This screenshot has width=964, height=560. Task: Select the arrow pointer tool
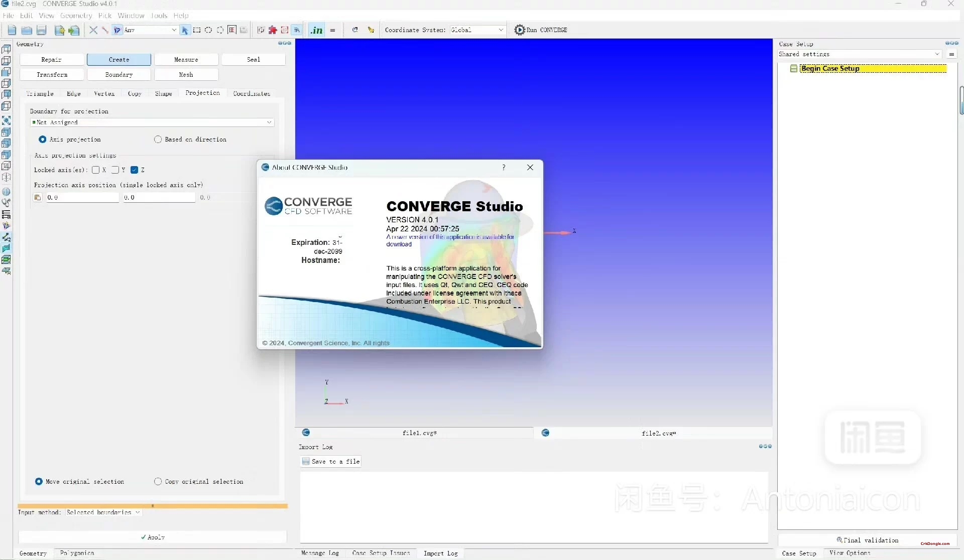pyautogui.click(x=185, y=30)
